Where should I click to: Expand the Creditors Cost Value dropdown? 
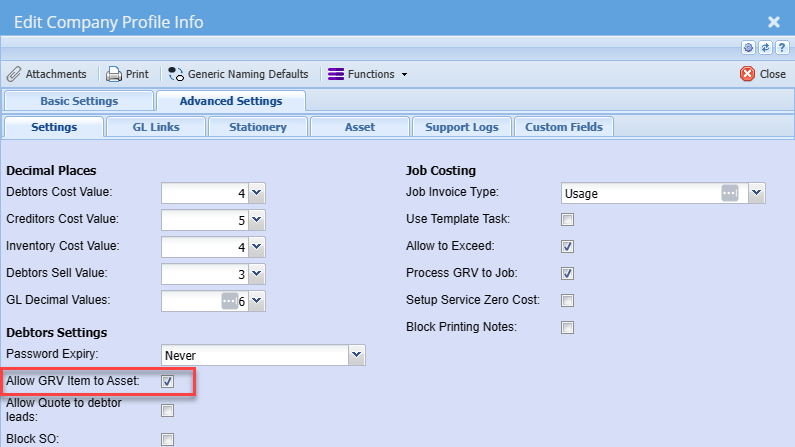point(256,219)
